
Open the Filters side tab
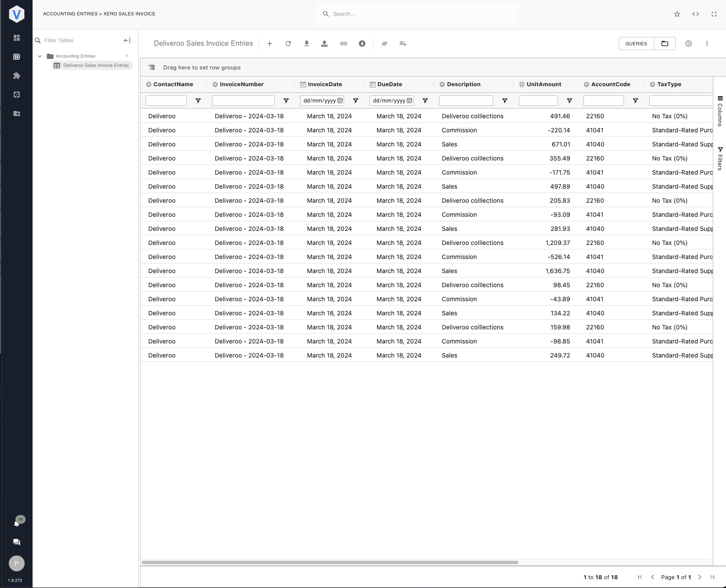(x=720, y=158)
